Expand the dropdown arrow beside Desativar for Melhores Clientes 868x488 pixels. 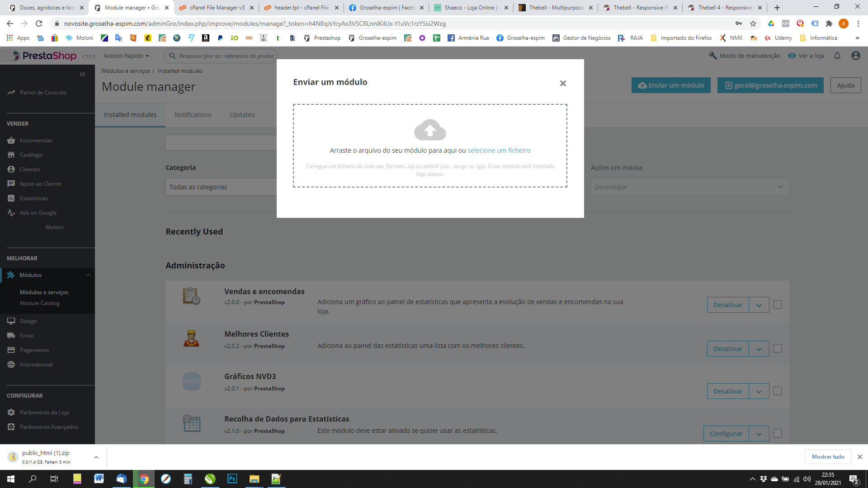click(x=759, y=349)
